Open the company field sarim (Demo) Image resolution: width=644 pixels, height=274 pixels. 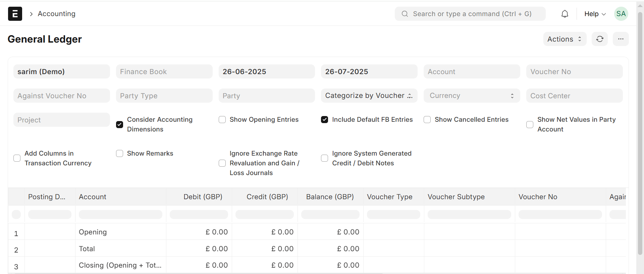(62, 71)
